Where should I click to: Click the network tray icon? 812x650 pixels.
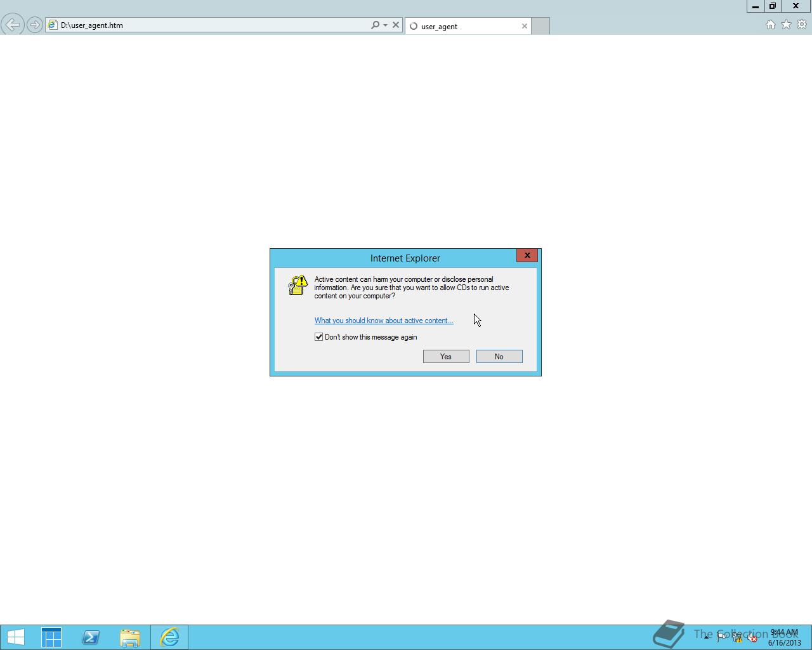click(x=737, y=637)
